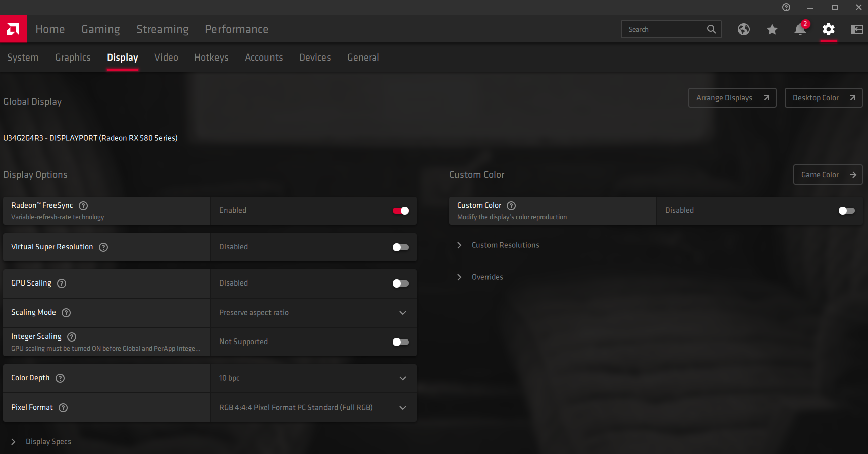Screen dimensions: 868x454
Task: Disable the Radeon FreeSync toggle
Action: point(401,211)
